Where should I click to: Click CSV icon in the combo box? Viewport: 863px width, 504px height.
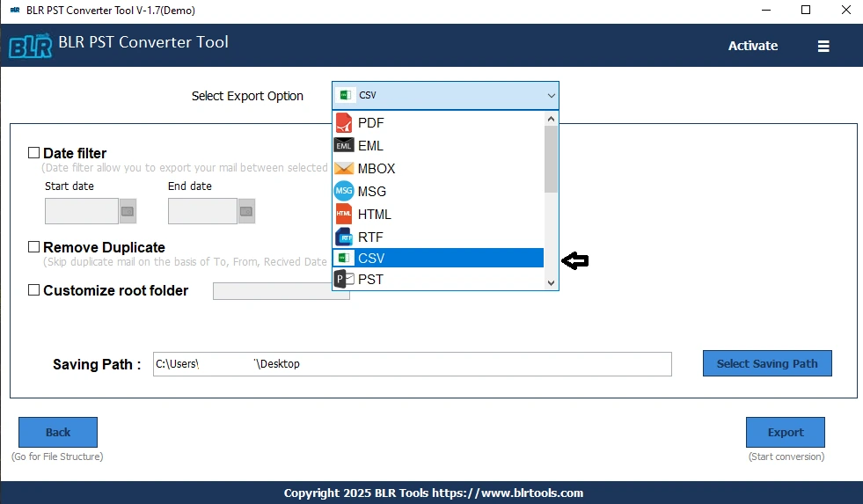point(346,95)
